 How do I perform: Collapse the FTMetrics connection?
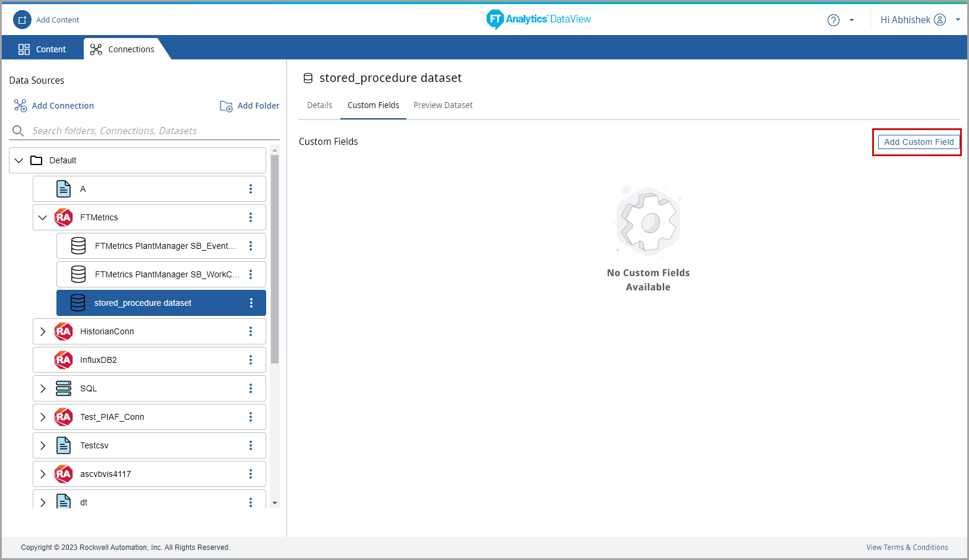tap(43, 217)
